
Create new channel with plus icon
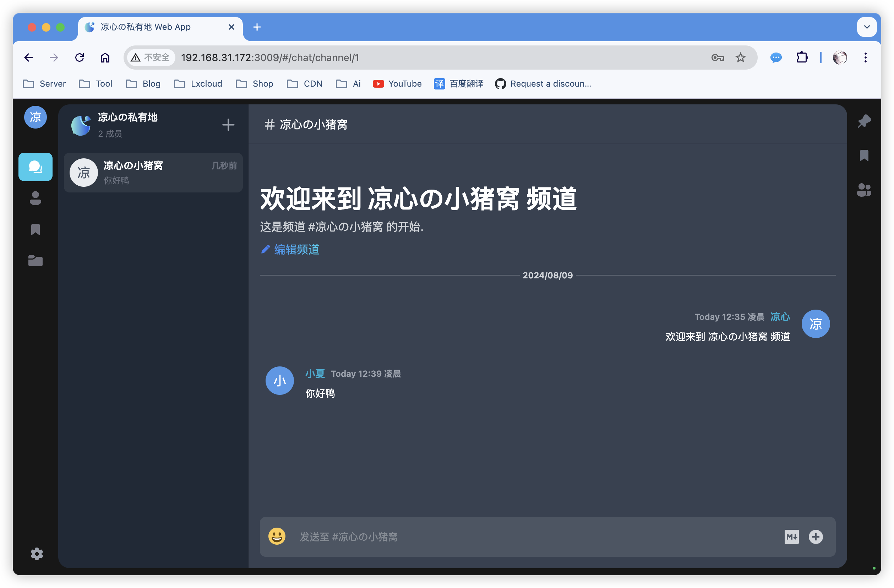pyautogui.click(x=228, y=125)
